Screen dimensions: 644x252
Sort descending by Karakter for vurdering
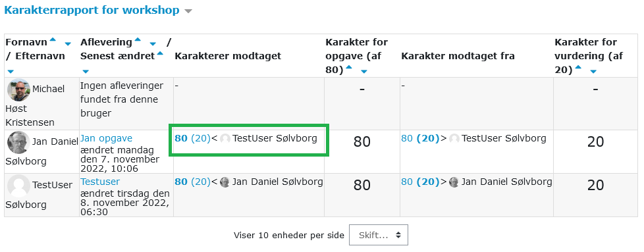click(x=593, y=72)
